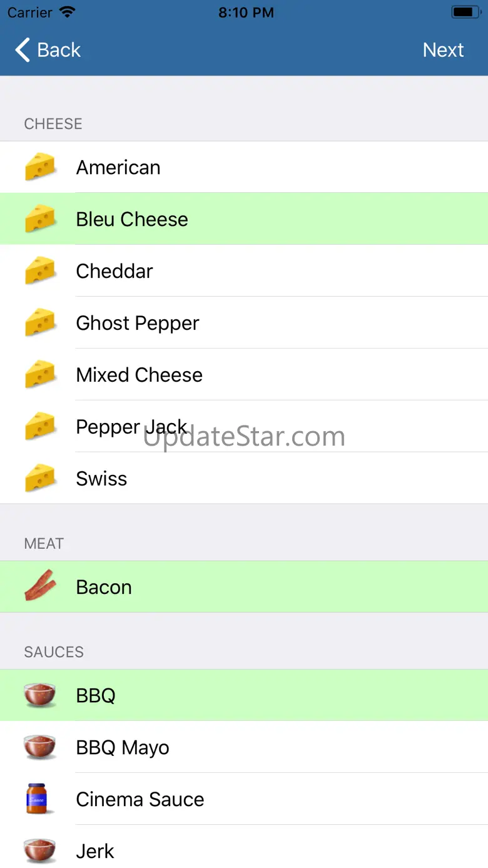The width and height of the screenshot is (488, 868).
Task: Tap the blue jar icon for Cinema Sauce
Action: 37,799
